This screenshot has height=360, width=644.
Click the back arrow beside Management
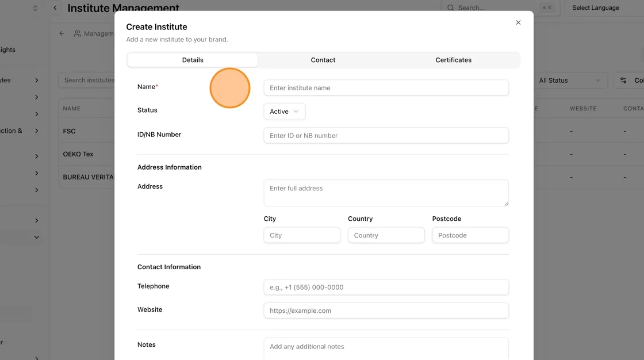[x=62, y=34]
